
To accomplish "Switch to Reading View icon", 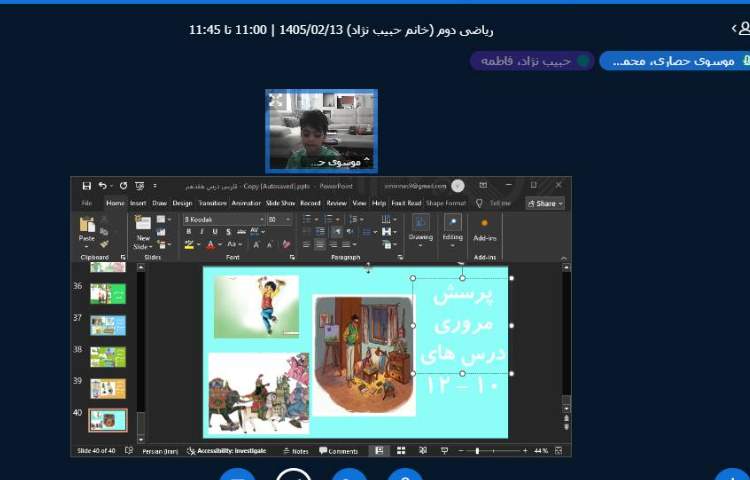I will [x=423, y=451].
